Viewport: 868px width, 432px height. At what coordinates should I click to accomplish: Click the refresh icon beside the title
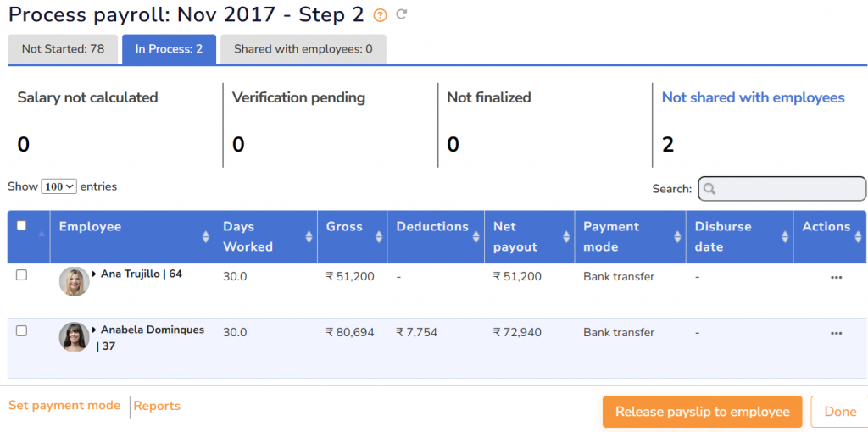pos(402,14)
